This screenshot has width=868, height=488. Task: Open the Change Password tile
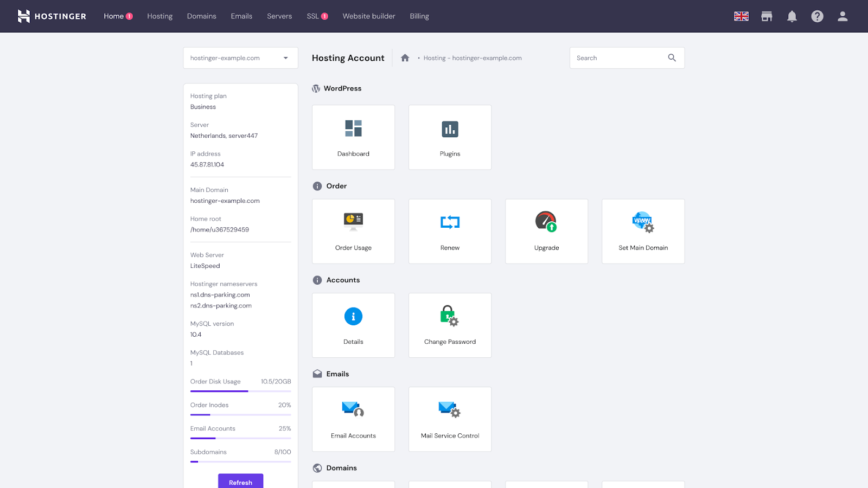450,325
